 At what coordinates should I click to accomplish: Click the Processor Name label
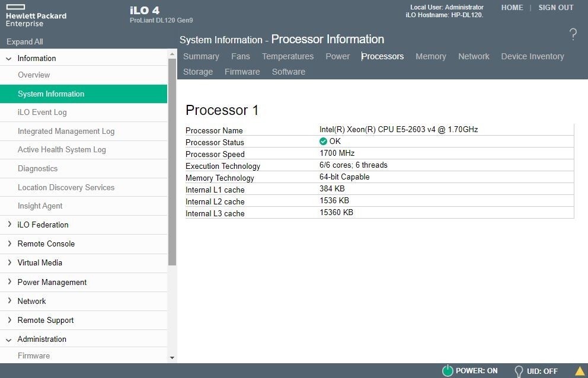[x=214, y=130]
